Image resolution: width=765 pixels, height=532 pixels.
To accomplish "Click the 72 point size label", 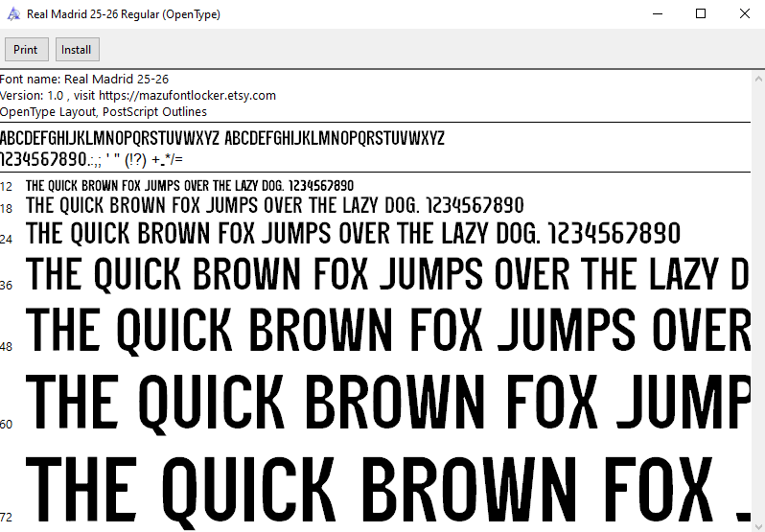I will pos(7,517).
